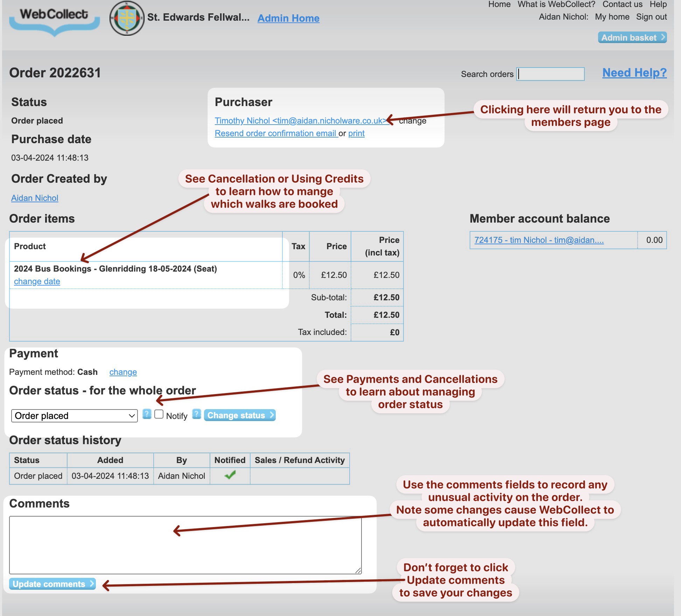
Task: Click the St. Edwards Fellwalkers crest emblem
Action: point(127,17)
